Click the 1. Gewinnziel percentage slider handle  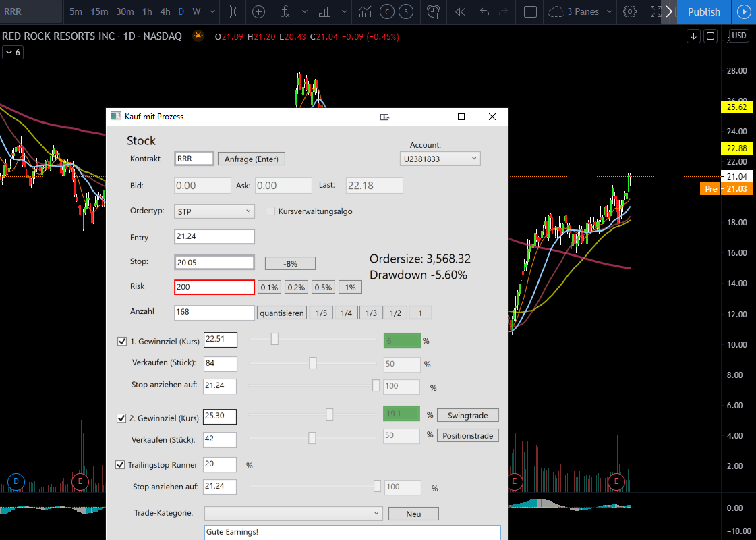[275, 340]
